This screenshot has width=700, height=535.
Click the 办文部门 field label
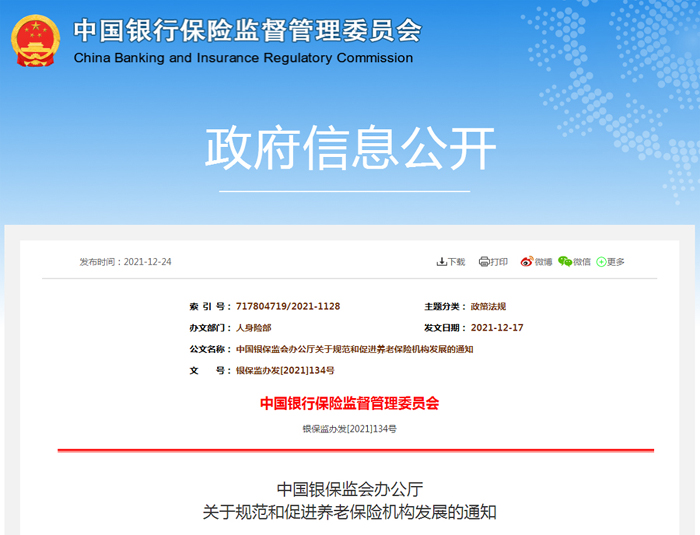210,328
